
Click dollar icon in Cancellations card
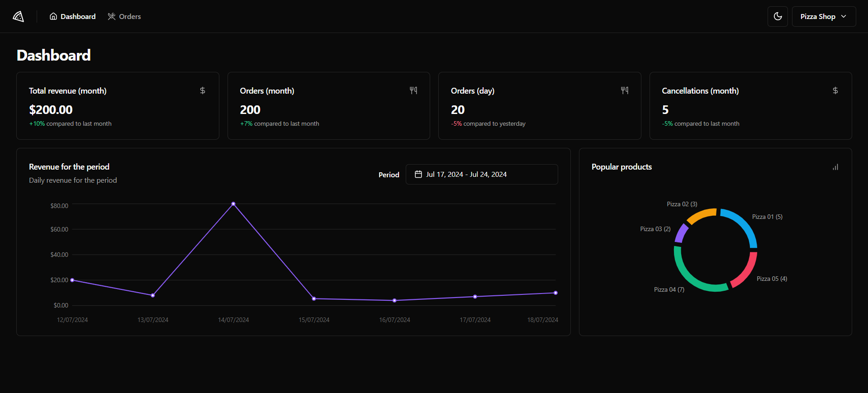[835, 90]
